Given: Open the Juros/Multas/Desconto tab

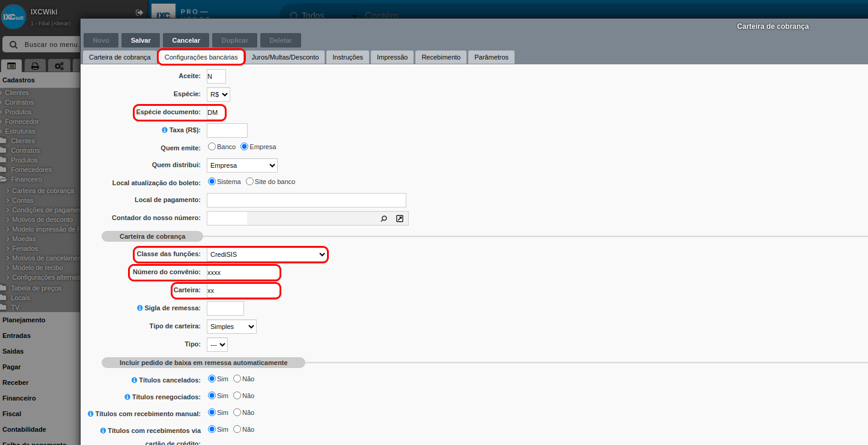Looking at the screenshot, I should pos(285,57).
